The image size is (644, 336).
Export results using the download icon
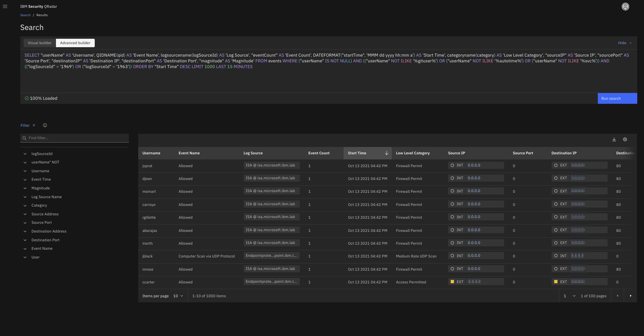[x=614, y=139]
